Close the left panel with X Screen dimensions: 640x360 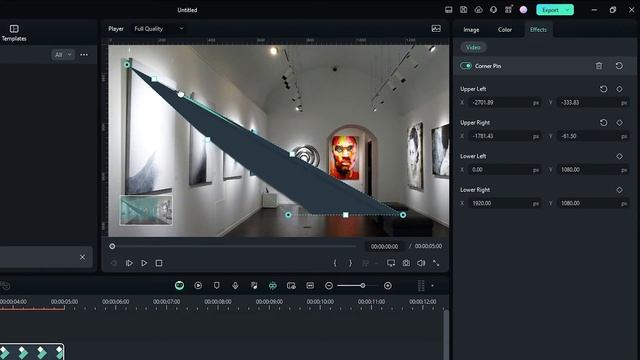click(x=82, y=257)
